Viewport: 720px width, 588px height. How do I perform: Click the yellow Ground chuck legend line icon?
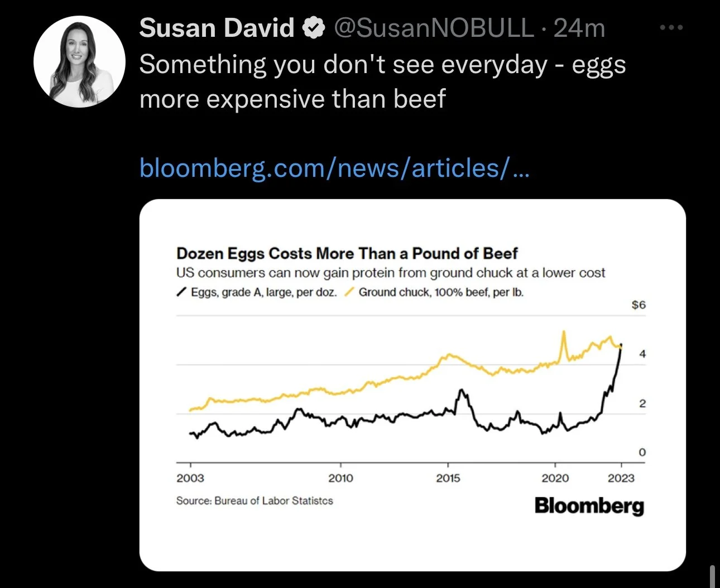click(x=349, y=292)
